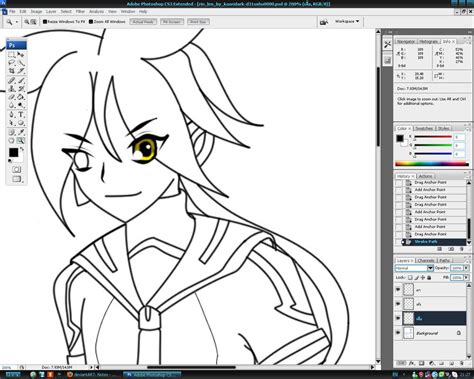Select the Rectangular Marquee tool
Viewport: 474px width, 379px height.
[12, 54]
